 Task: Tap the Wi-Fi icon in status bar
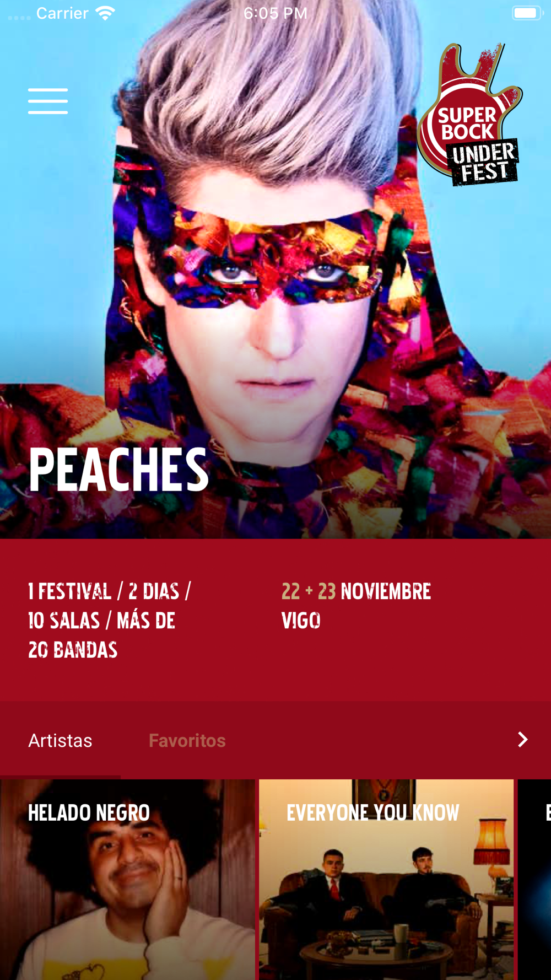coord(105,13)
